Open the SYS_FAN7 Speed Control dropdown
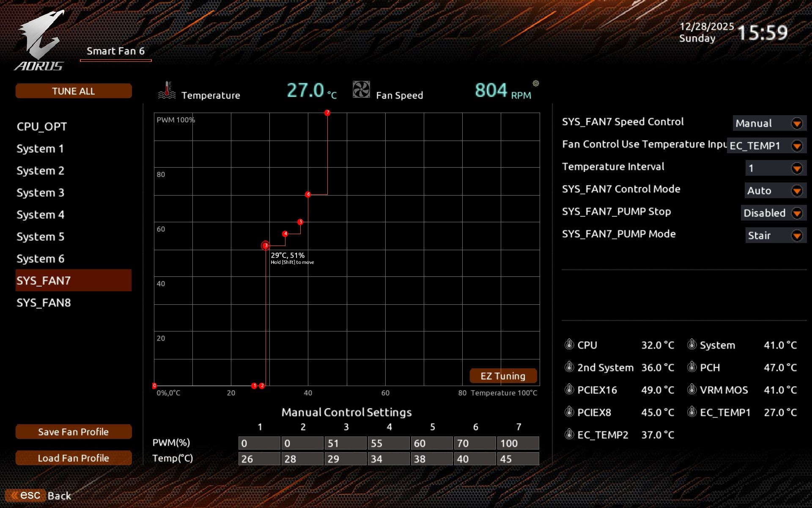The height and width of the screenshot is (508, 812). point(797,123)
